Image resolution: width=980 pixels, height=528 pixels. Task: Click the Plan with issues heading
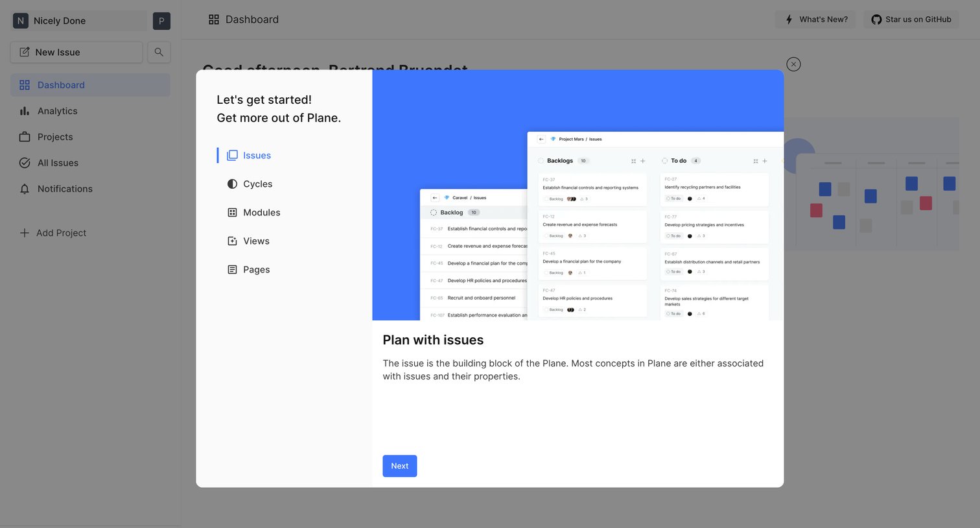pyautogui.click(x=433, y=340)
